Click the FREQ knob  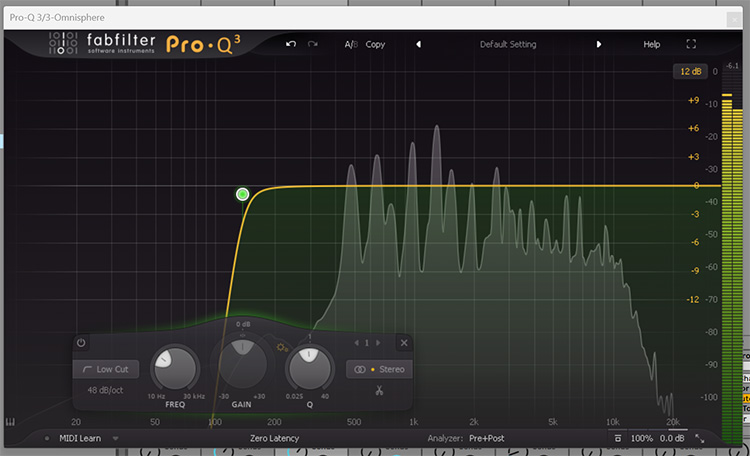(175, 369)
